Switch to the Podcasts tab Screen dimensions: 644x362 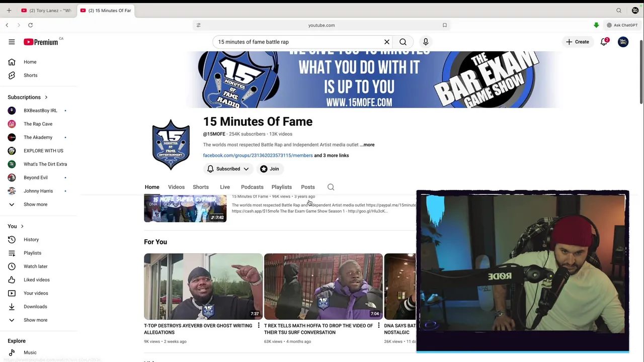point(252,187)
